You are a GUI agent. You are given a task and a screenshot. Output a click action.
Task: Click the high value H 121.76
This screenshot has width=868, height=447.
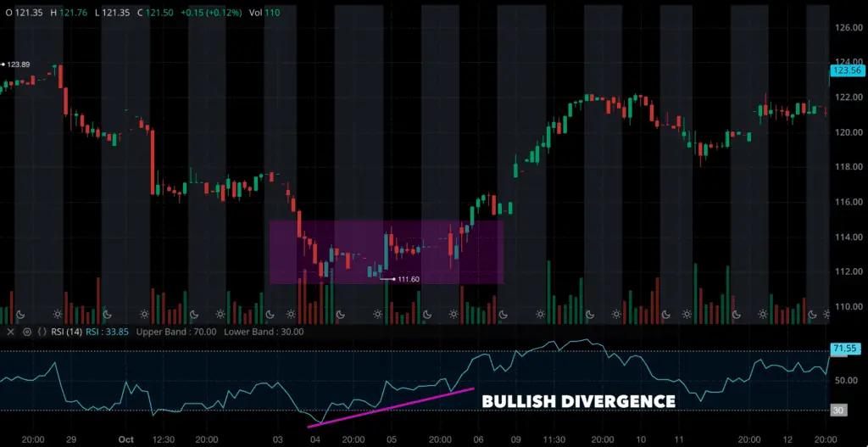70,12
